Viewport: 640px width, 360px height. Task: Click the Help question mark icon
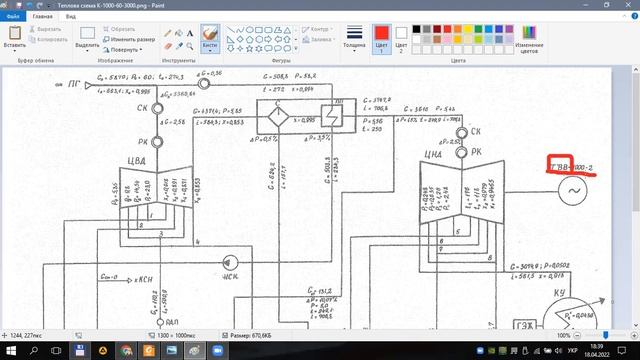pos(635,16)
